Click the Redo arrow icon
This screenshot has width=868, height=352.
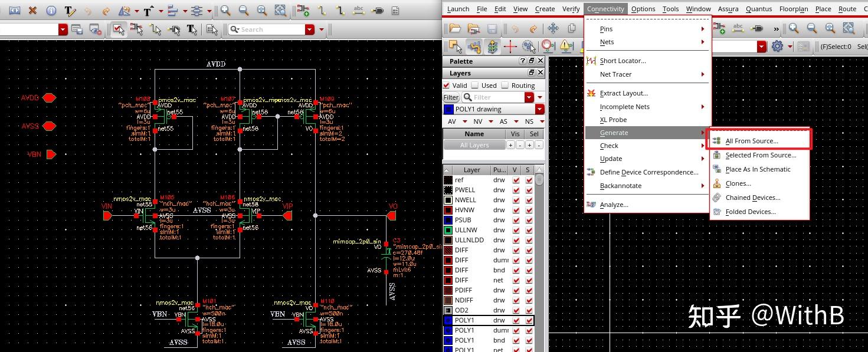[108, 10]
